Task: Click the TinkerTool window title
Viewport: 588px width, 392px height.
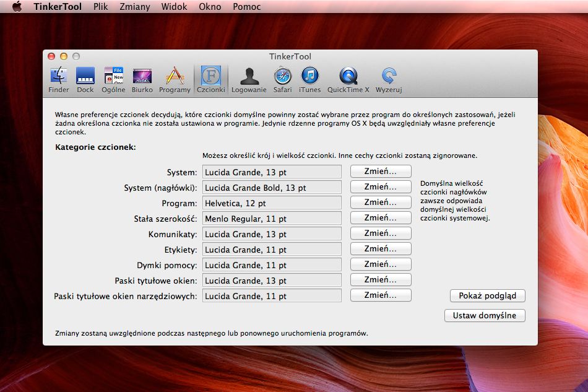Action: [290, 56]
